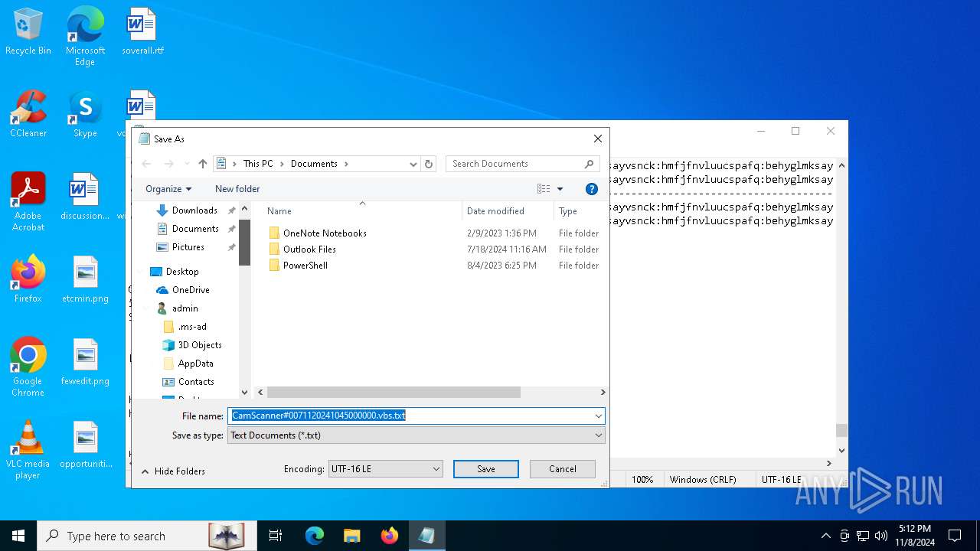Image resolution: width=980 pixels, height=551 pixels.
Task: Click the search magnifier in Search Documents
Action: pyautogui.click(x=589, y=164)
